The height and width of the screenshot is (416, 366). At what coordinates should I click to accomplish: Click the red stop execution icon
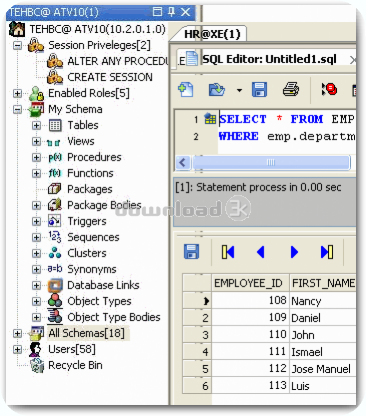tap(329, 89)
